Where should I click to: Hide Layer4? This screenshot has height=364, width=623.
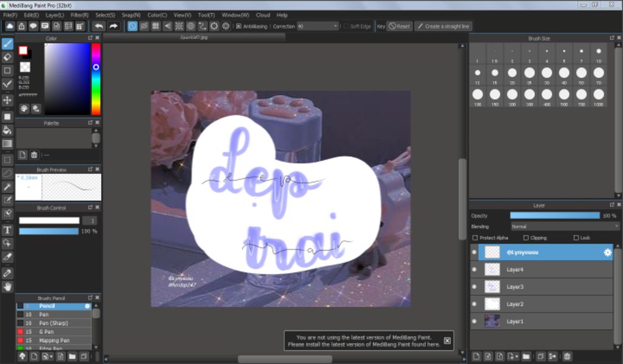pos(474,270)
